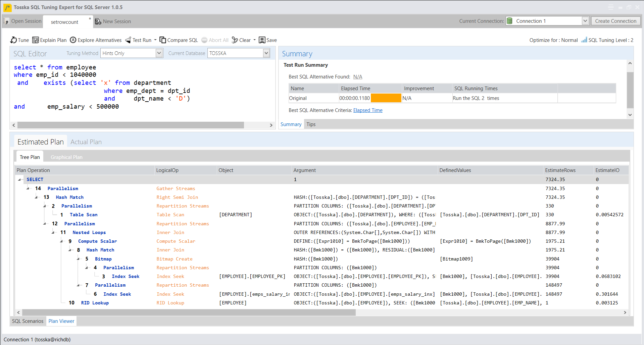The width and height of the screenshot is (644, 345).
Task: Click the Abort All icon
Action: 204,40
